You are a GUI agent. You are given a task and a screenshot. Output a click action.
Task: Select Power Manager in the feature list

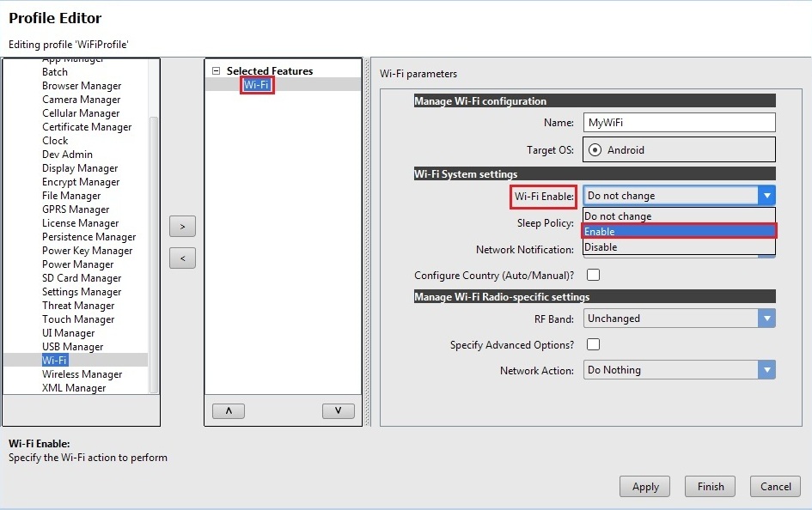coord(78,264)
